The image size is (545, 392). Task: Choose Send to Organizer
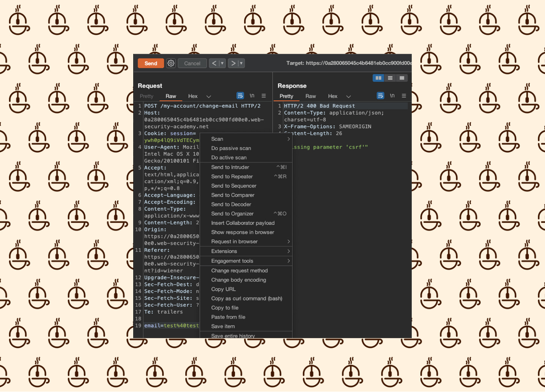tap(246, 214)
